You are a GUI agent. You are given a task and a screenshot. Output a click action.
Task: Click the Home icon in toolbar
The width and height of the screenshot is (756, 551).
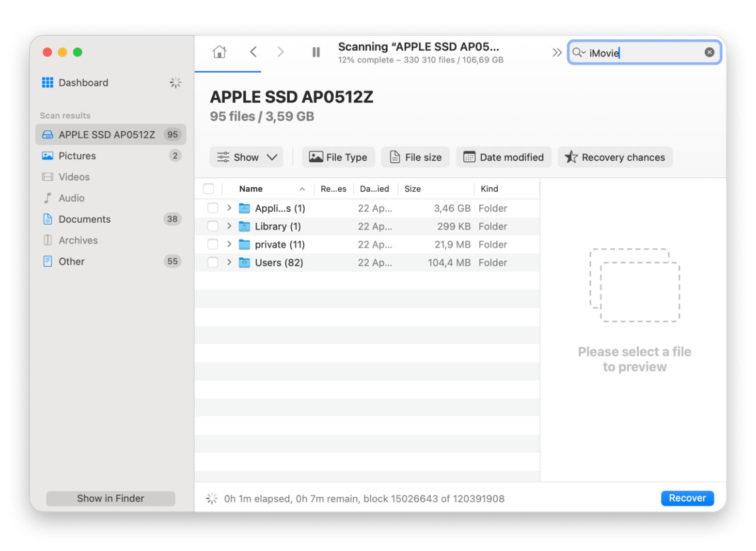tap(220, 52)
